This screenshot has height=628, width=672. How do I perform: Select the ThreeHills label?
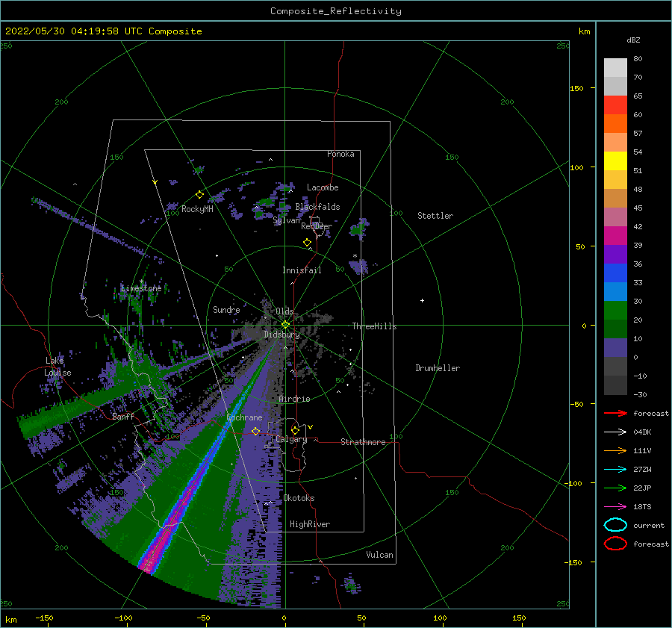[374, 326]
